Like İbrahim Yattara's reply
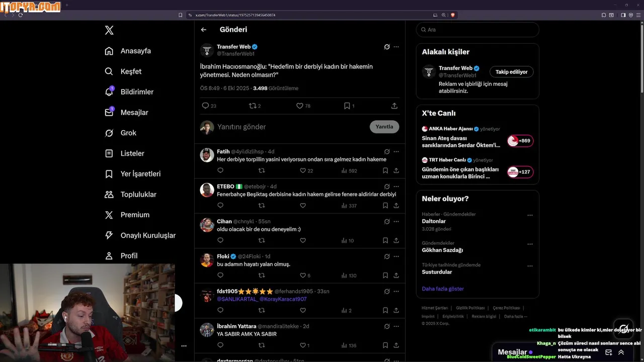 click(x=303, y=345)
